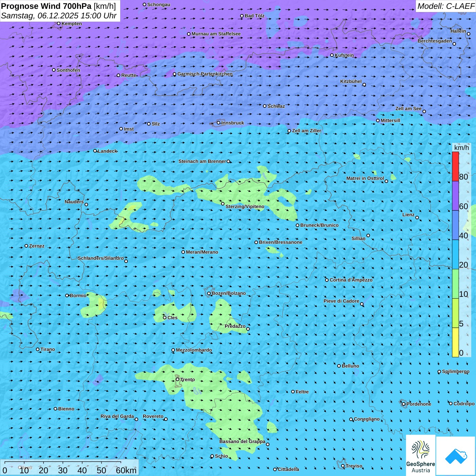This screenshot has height=476, width=476.
Task: Click the 'Kempten' label
Action: [72, 23]
